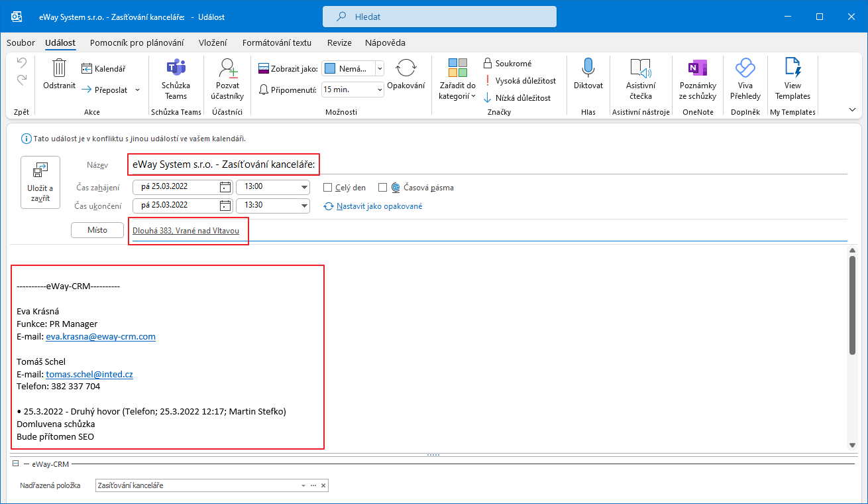Click in the Název title field
This screenshot has height=504, width=868.
490,165
